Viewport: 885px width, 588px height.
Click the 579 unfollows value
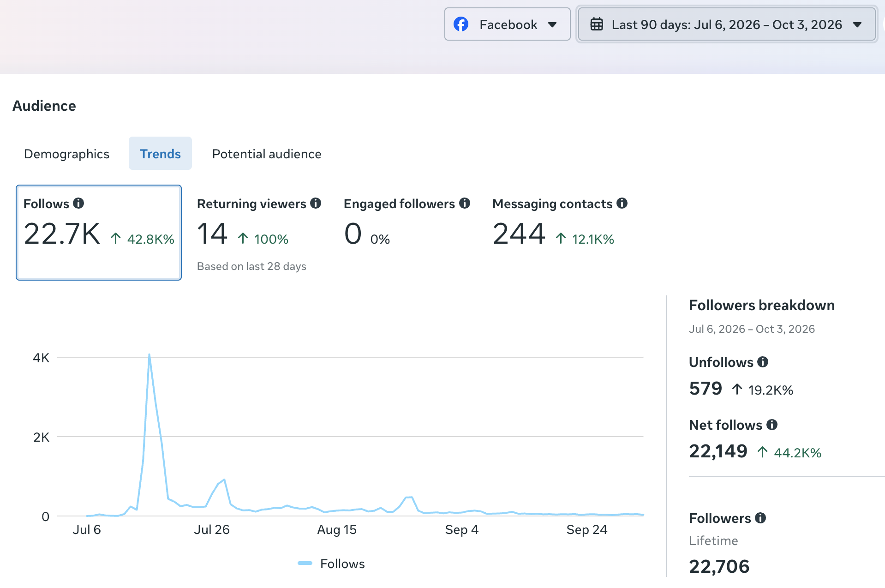tap(706, 388)
